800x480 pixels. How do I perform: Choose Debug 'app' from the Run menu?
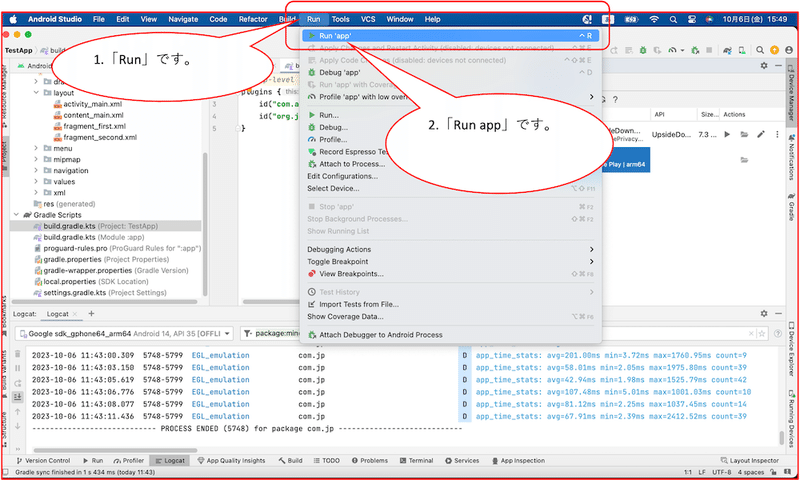(x=451, y=72)
